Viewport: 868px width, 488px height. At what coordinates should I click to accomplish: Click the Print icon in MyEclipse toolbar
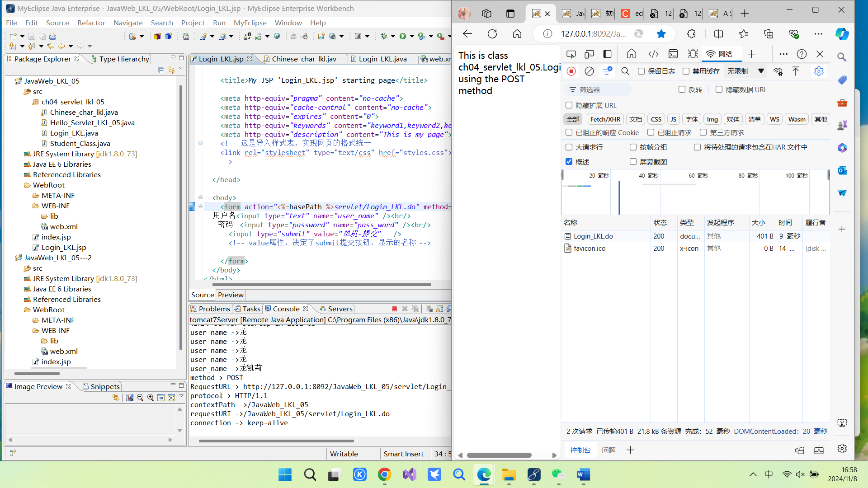point(52,36)
